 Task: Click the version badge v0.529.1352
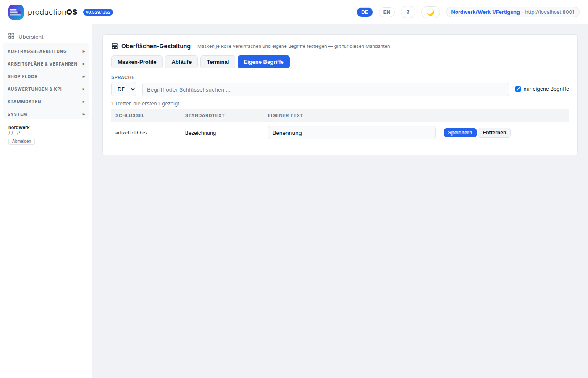click(x=98, y=12)
